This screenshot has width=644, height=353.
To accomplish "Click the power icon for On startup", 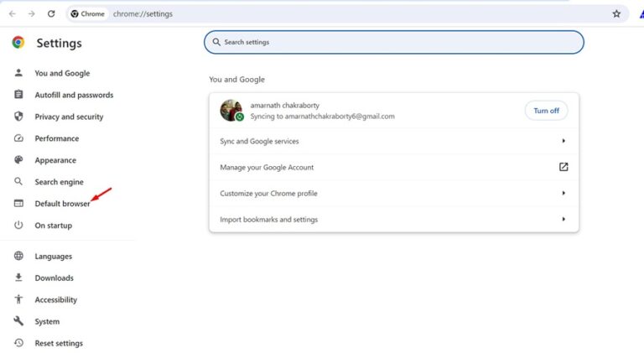I will pyautogui.click(x=18, y=225).
